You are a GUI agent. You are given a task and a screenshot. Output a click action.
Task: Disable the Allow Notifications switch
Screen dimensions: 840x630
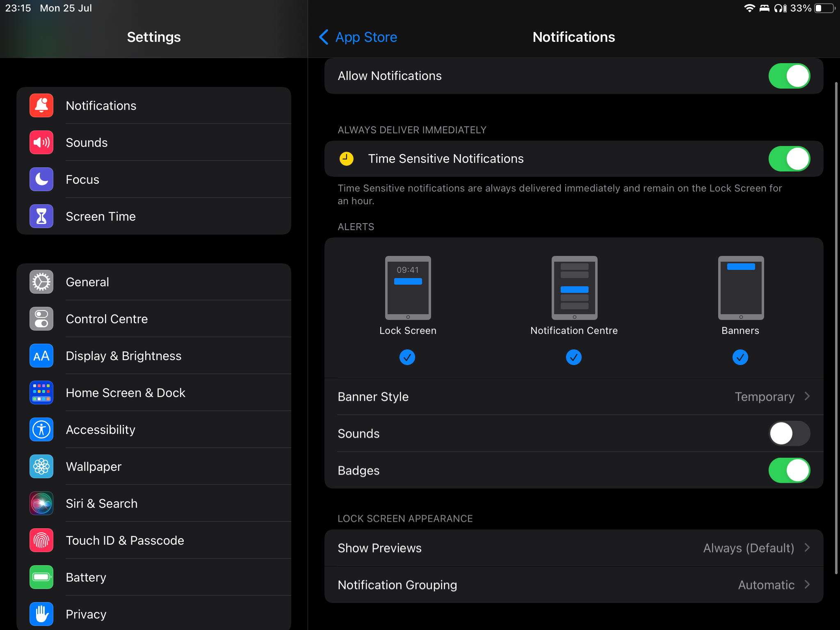pyautogui.click(x=789, y=76)
